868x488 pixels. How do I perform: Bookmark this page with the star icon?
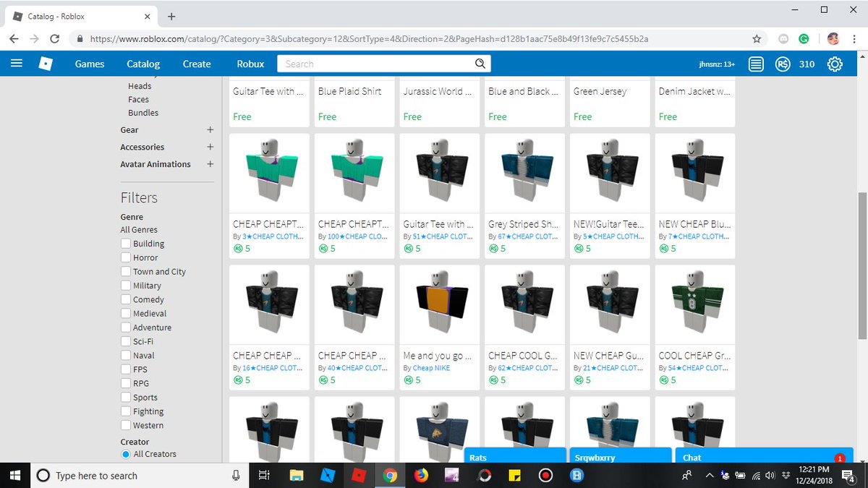click(x=757, y=38)
